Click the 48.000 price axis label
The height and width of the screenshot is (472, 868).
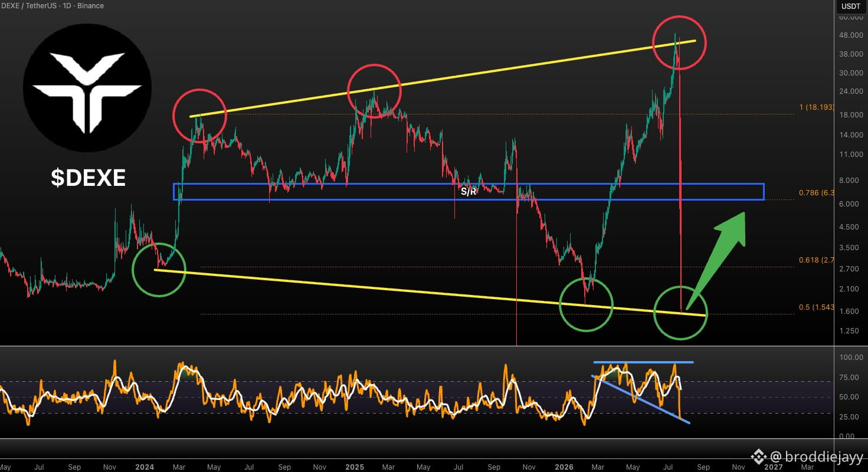click(x=850, y=35)
